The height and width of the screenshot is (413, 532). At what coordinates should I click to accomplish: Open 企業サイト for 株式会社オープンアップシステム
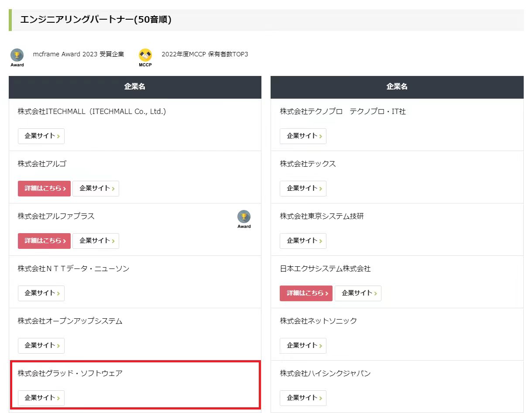tap(41, 346)
